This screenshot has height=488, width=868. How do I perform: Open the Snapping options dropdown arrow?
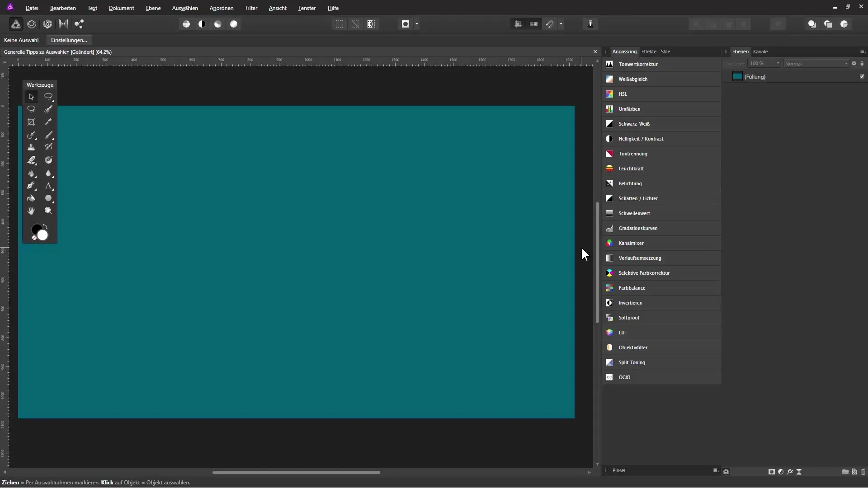pyautogui.click(x=561, y=24)
